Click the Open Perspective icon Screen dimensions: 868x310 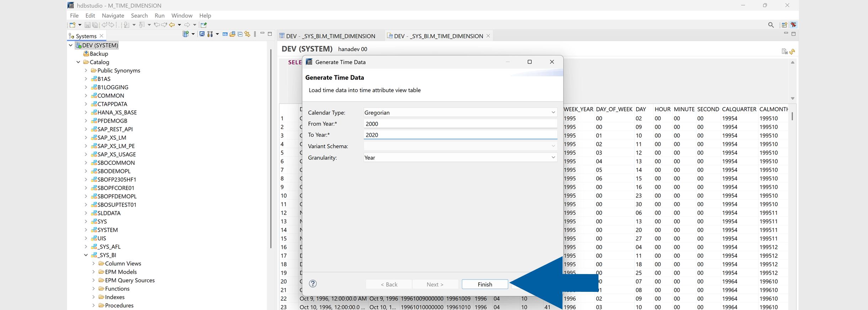(x=784, y=25)
